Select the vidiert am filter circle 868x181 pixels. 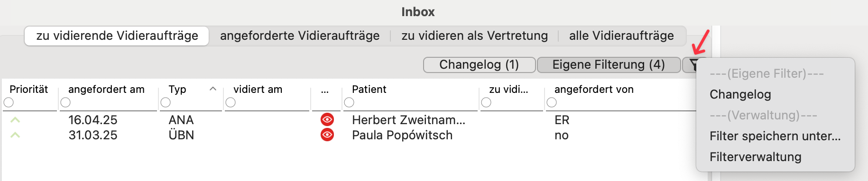[x=231, y=102]
